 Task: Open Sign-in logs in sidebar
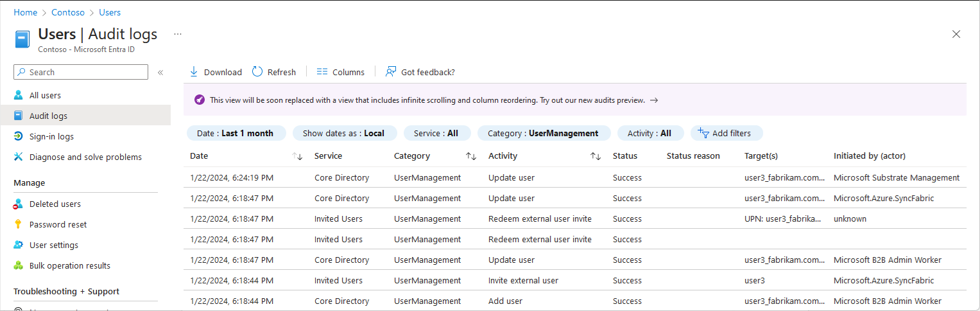[x=51, y=136]
